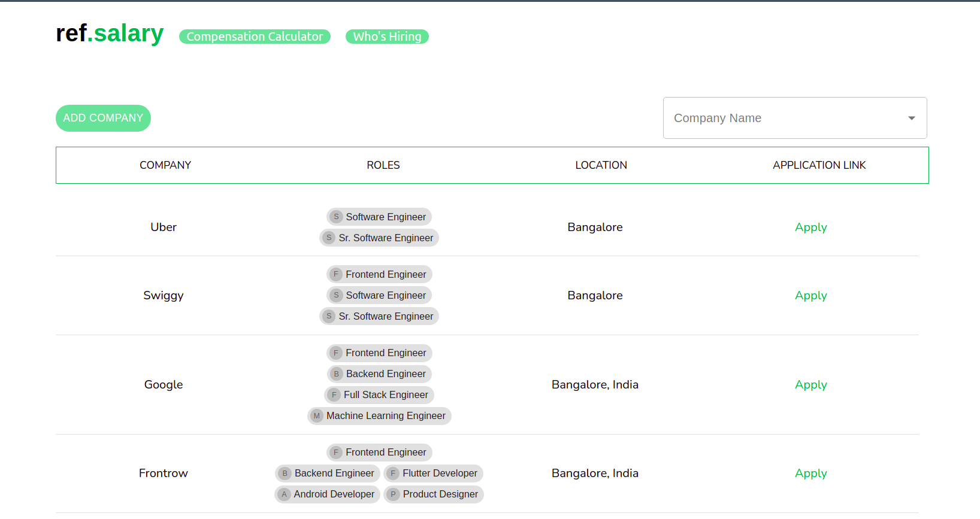Click Frontrow's Bangalore, India location cell
This screenshot has width=980, height=519.
[x=595, y=474]
